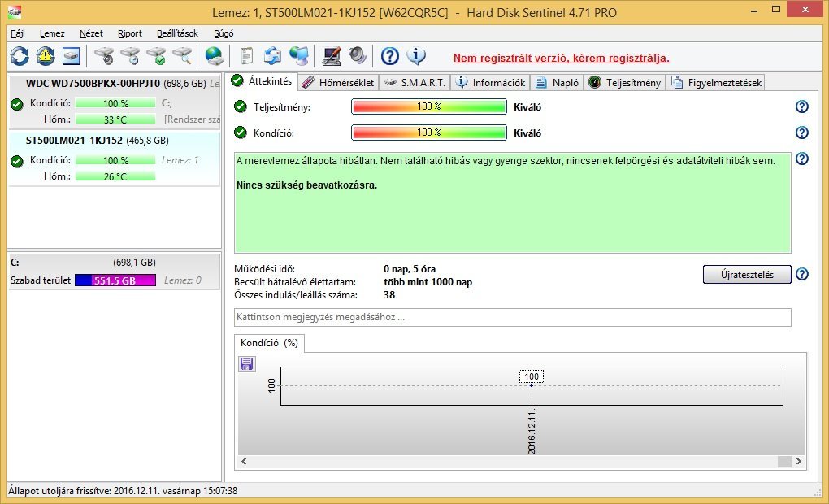Screen dimensions: 829x504
Task: Click the info speech bubble toolbar icon
Action: click(x=416, y=56)
